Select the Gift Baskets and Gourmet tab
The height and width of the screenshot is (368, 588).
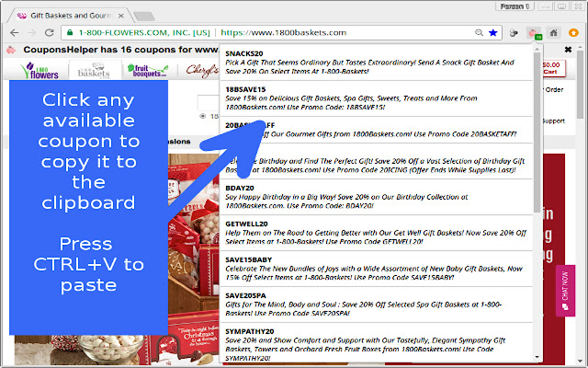tap(70, 16)
